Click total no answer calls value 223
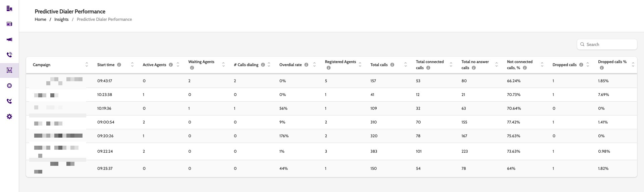644x192 pixels. pos(465,151)
